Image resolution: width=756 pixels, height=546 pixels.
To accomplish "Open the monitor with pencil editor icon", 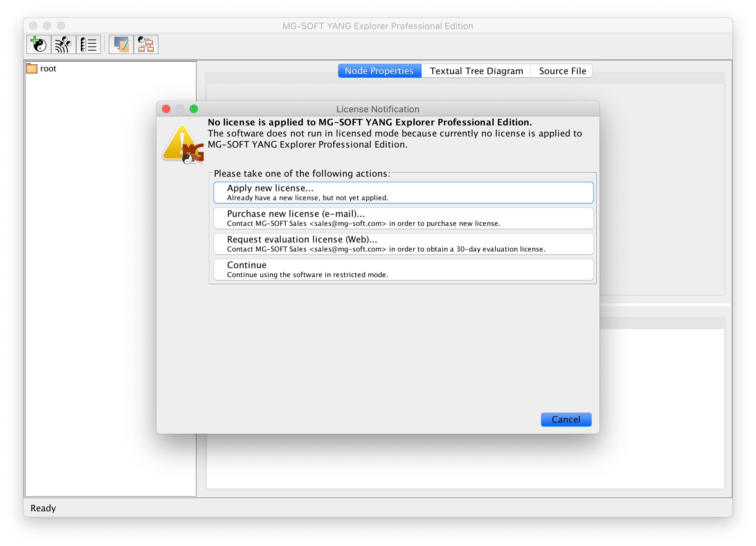I will [x=121, y=44].
